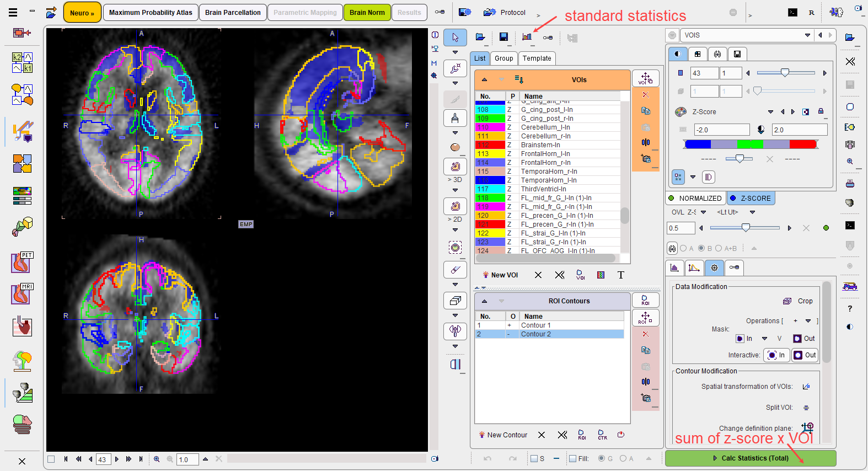This screenshot has width=868, height=471.
Task: Open the kinetic modeling k2 k1 icon
Action: click(x=22, y=63)
